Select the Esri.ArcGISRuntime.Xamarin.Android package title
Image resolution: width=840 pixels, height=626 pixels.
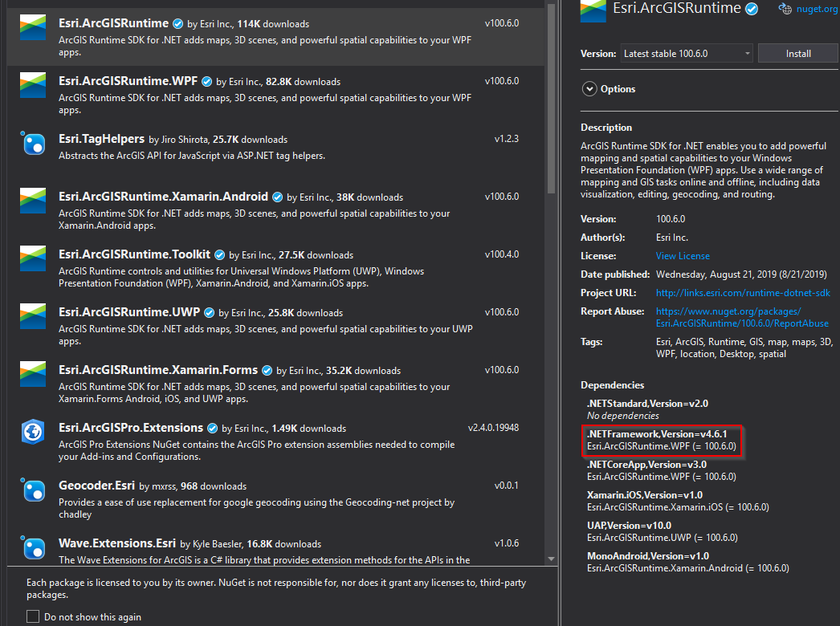pos(163,197)
